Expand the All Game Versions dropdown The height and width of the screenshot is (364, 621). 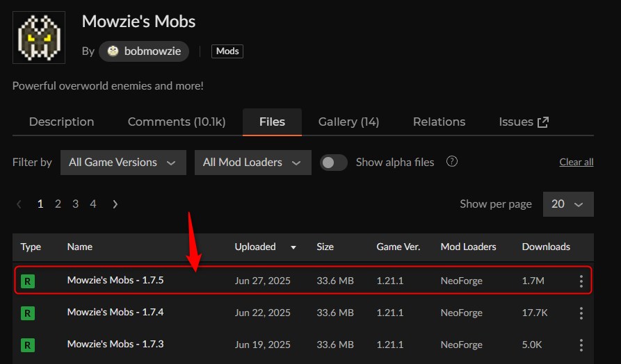click(x=123, y=163)
